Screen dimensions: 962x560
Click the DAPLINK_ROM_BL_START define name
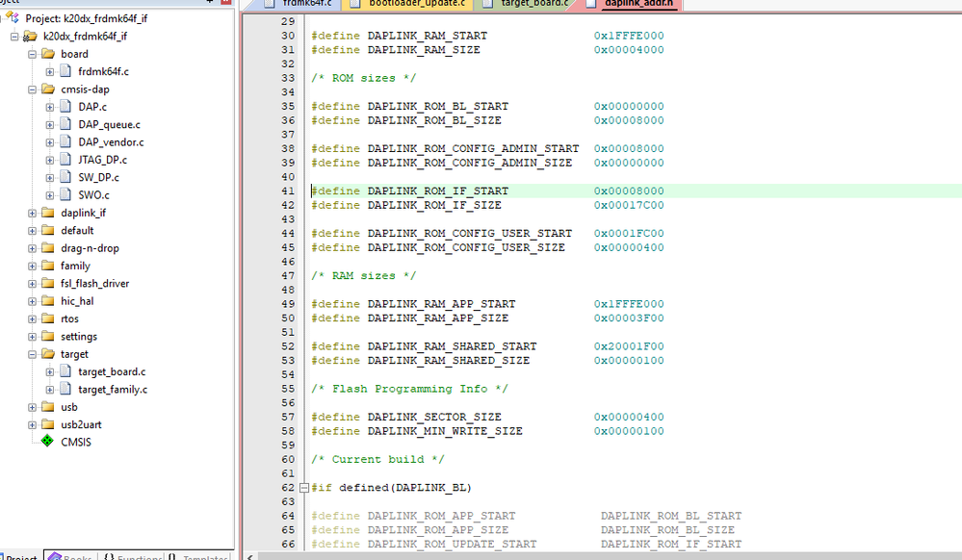(438, 107)
